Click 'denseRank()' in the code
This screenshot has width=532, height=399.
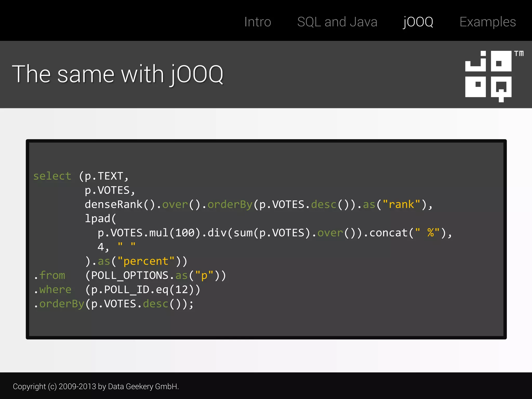click(x=120, y=204)
